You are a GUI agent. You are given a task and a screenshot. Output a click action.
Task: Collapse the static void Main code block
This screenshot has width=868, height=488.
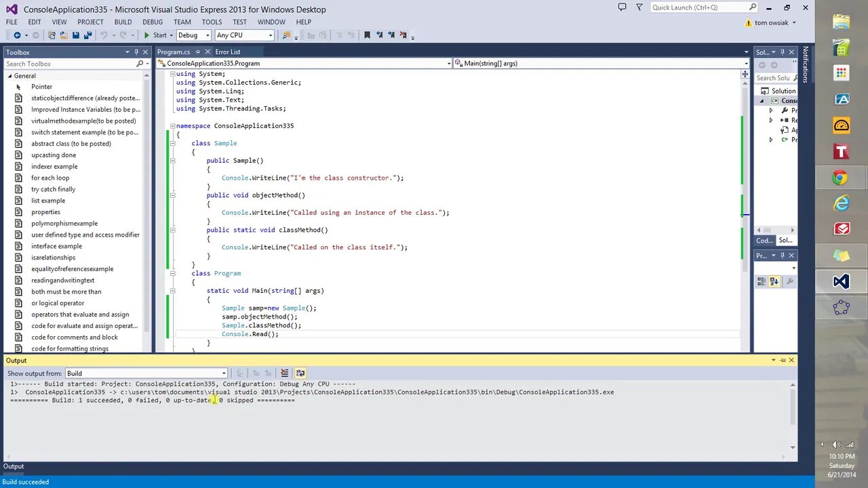[x=172, y=291]
